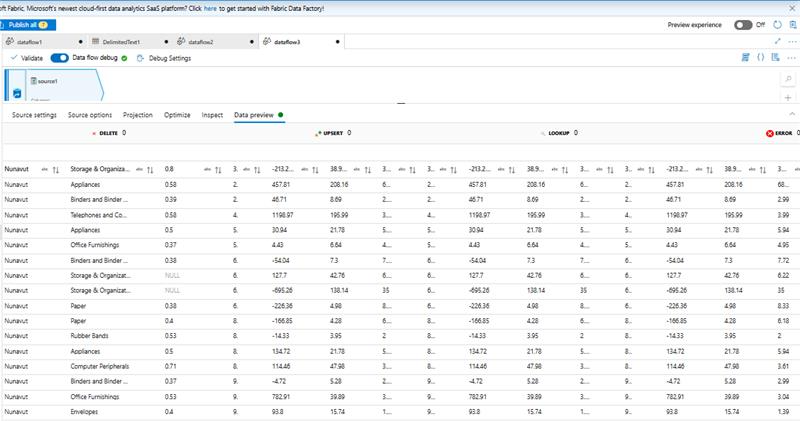The height and width of the screenshot is (421, 800).
Task: Open the Source settings tab
Action: pyautogui.click(x=34, y=115)
